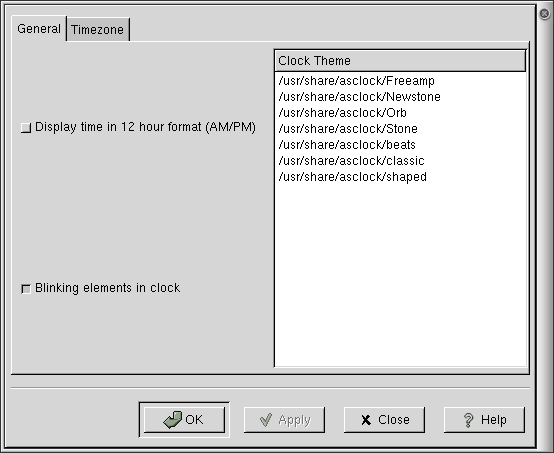Image resolution: width=554 pixels, height=453 pixels.
Task: Pick the shaped clock theme
Action: click(x=400, y=177)
